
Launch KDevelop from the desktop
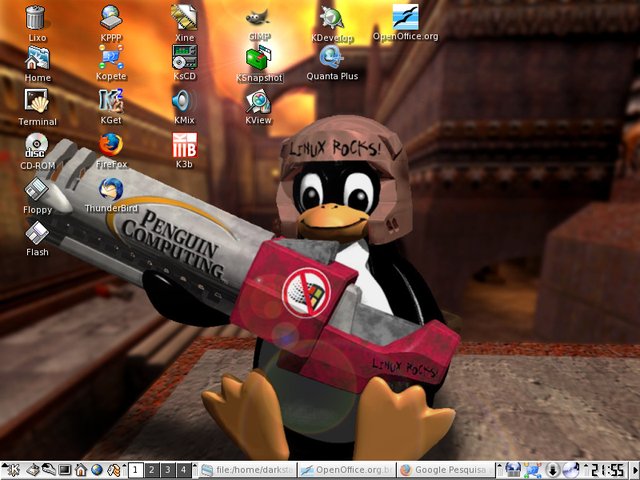[331, 17]
